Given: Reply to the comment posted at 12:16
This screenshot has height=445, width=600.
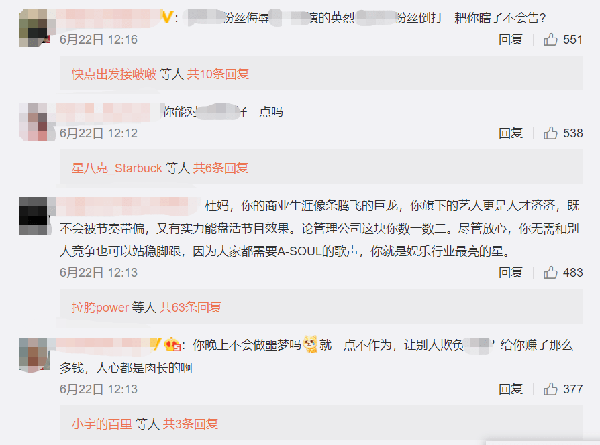Looking at the screenshot, I should pos(510,39).
